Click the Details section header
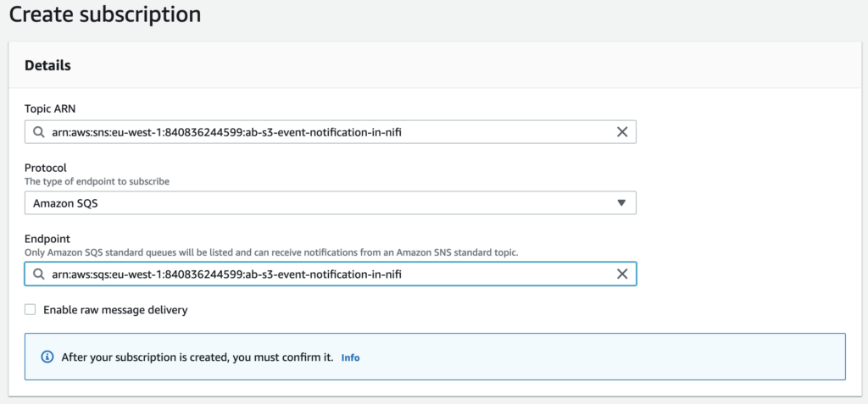Viewport: 868px width, 404px height. pos(47,65)
